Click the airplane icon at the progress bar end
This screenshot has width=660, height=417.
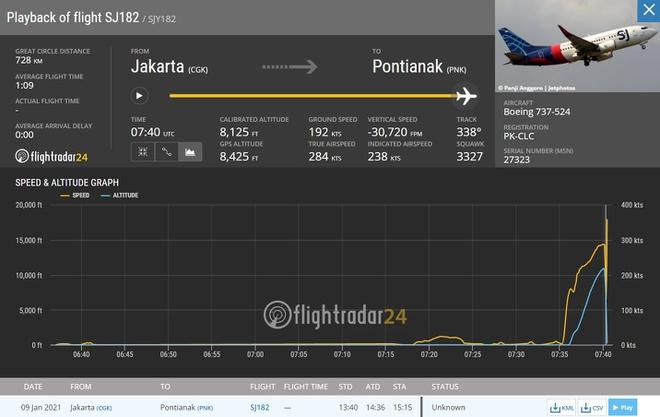click(x=465, y=96)
